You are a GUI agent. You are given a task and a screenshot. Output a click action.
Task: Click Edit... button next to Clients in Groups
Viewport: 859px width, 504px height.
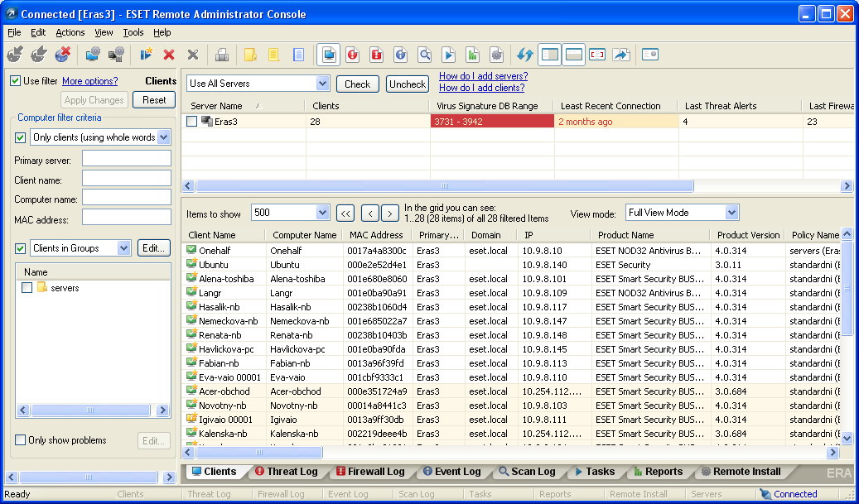pyautogui.click(x=153, y=248)
